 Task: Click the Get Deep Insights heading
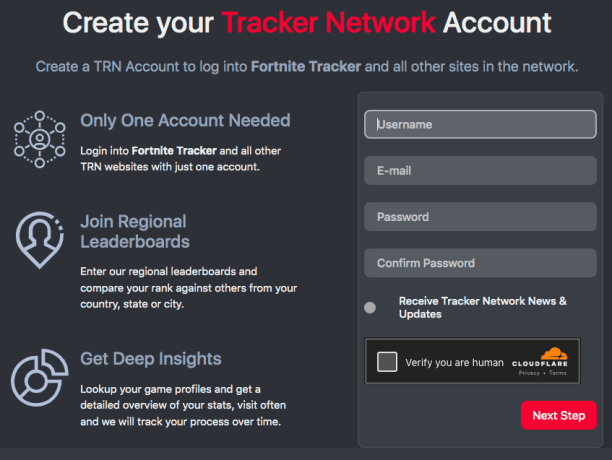(151, 358)
